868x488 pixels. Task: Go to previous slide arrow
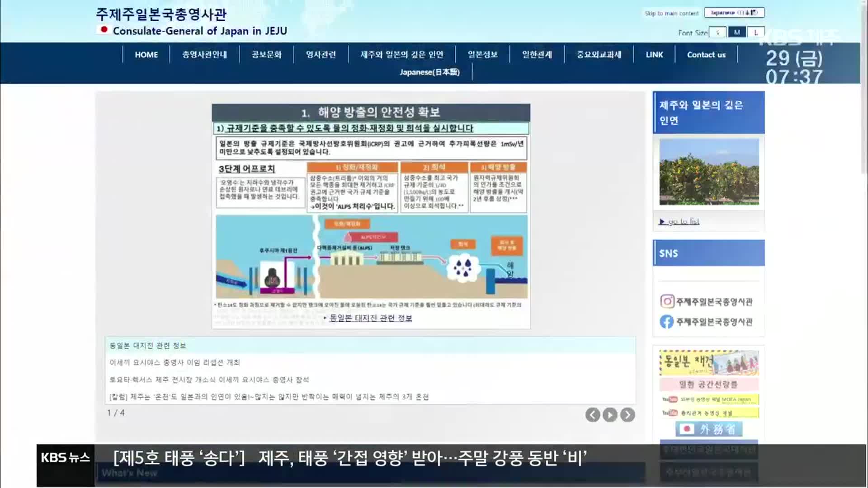click(593, 415)
